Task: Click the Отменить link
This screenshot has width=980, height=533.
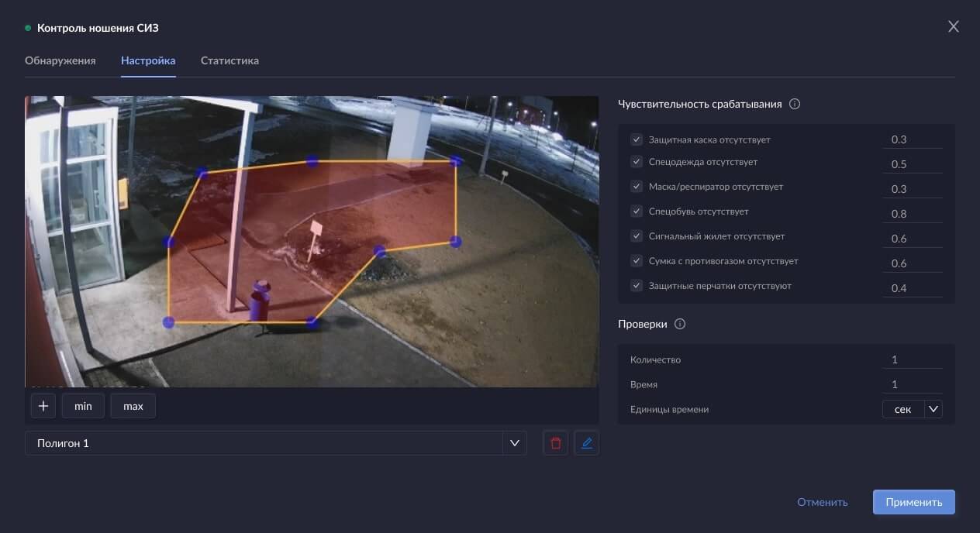Action: (822, 502)
